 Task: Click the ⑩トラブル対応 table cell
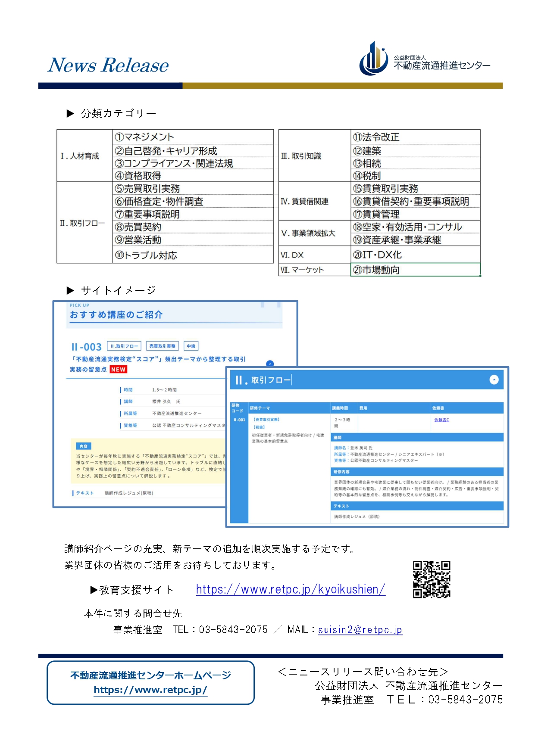[193, 255]
